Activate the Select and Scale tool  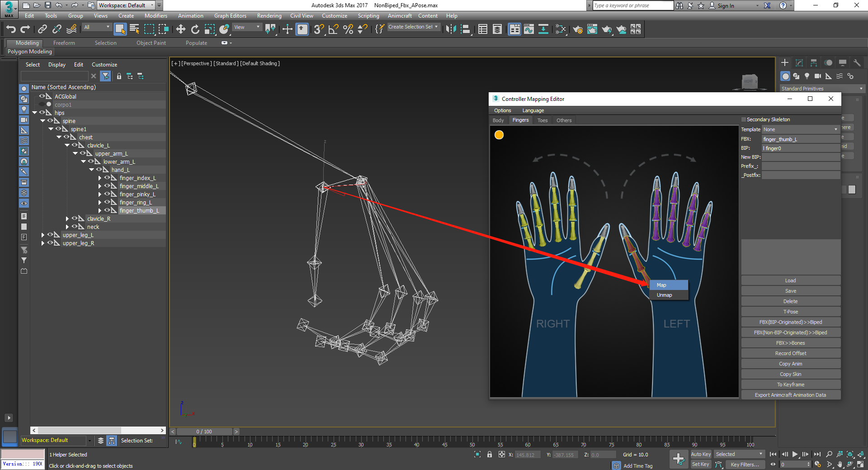[x=210, y=29]
